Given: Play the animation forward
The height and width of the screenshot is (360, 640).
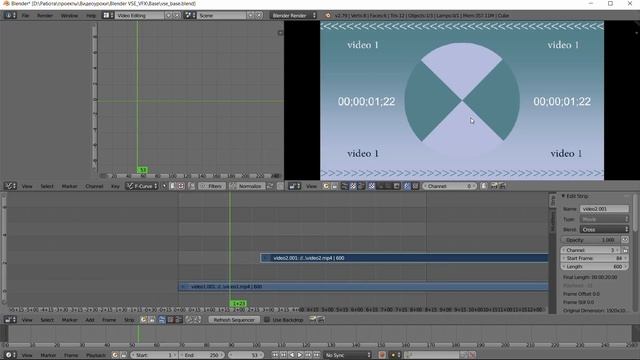Looking at the screenshot, I should (x=300, y=355).
